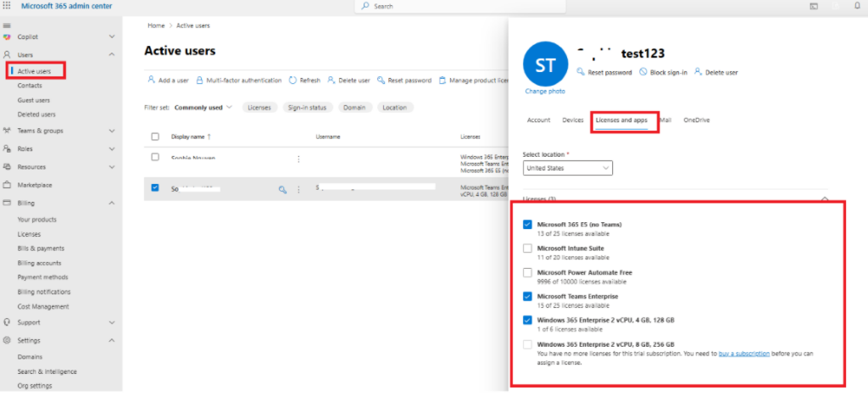Uncheck Windows 365 Enterprise 4 GB, 128 GB license

tap(527, 321)
